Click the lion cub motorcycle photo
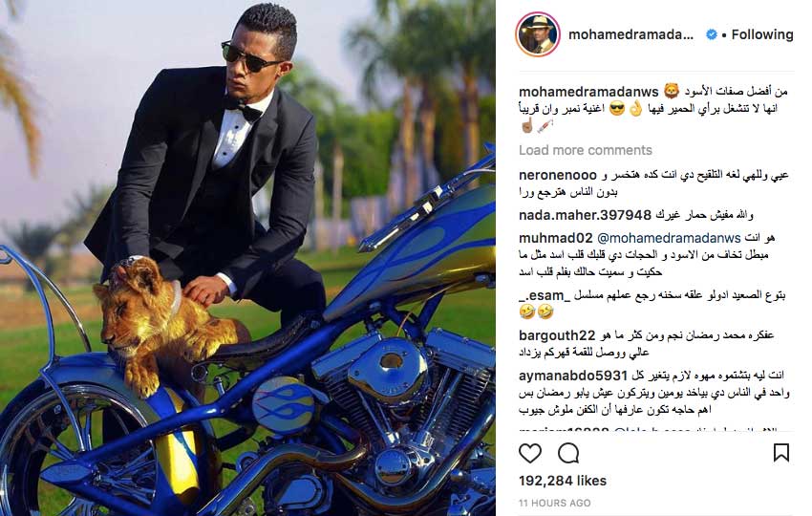812x516 pixels. [247, 258]
